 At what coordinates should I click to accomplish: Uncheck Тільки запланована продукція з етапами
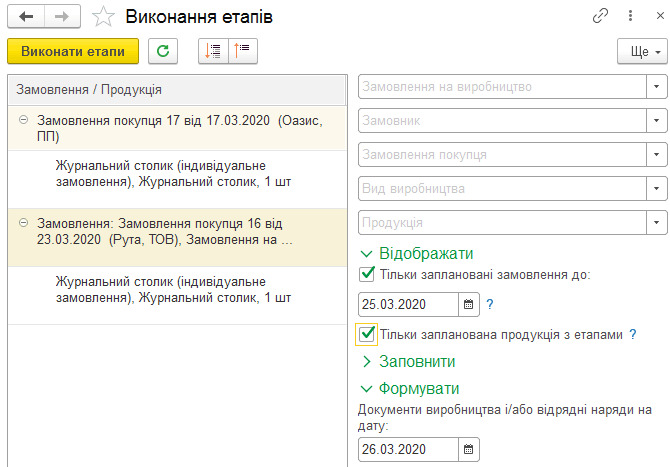click(367, 334)
